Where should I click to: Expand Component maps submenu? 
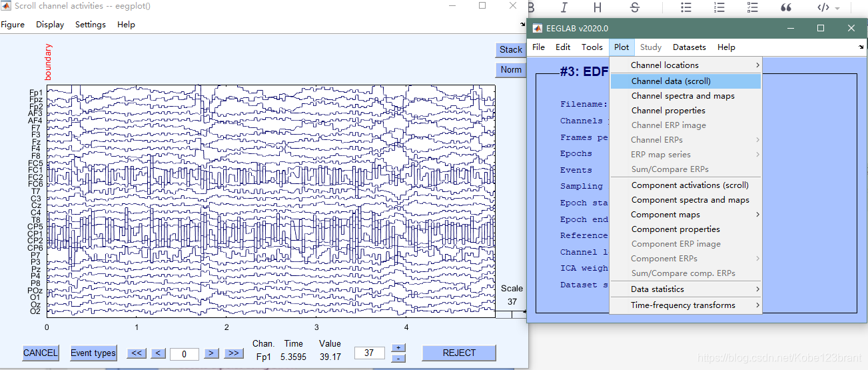point(685,215)
